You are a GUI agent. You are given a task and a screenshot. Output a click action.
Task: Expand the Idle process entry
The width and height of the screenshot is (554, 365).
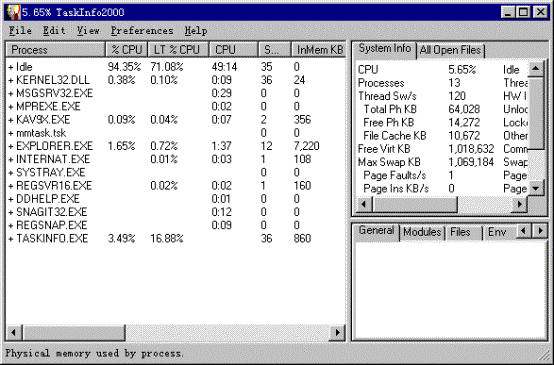(x=11, y=67)
